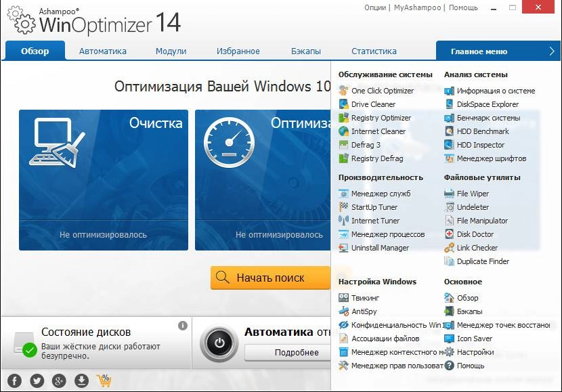Open the HDD Inspector icon
The height and width of the screenshot is (392, 562).
tap(449, 145)
